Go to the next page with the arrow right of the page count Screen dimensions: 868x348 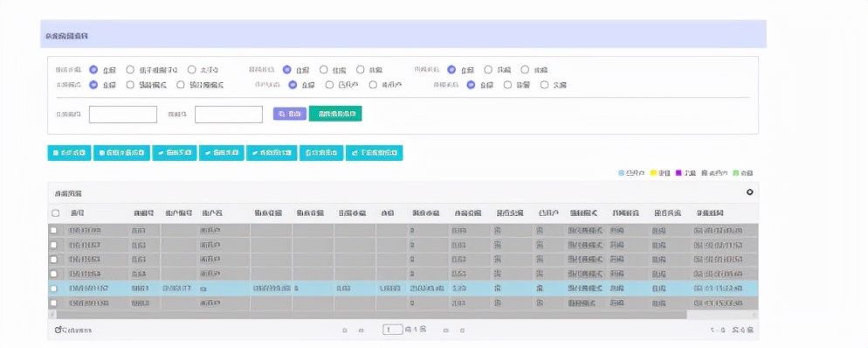[x=445, y=331]
